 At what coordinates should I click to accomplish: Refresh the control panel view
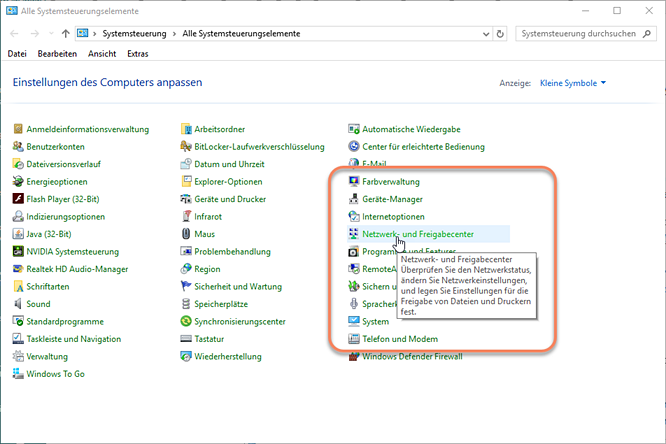click(500, 34)
